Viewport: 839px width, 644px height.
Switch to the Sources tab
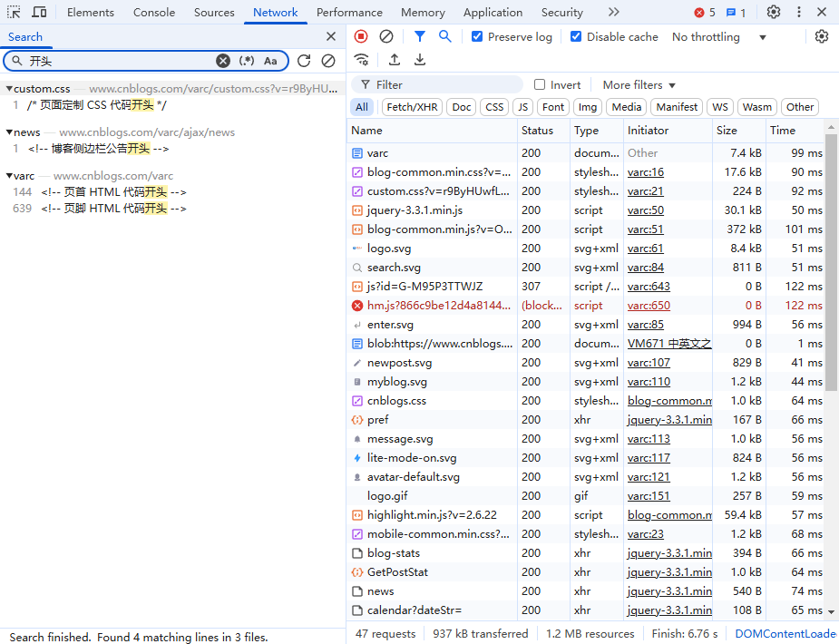(x=214, y=13)
